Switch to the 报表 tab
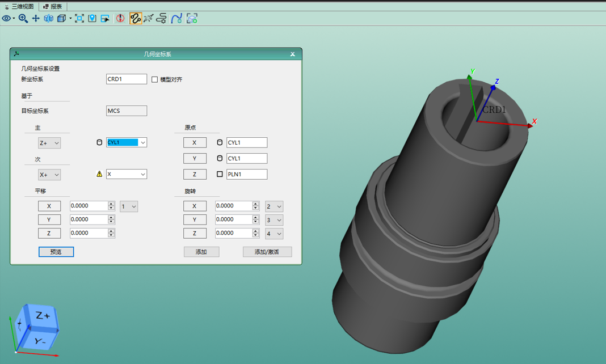Image resolution: width=606 pixels, height=364 pixels. point(53,6)
